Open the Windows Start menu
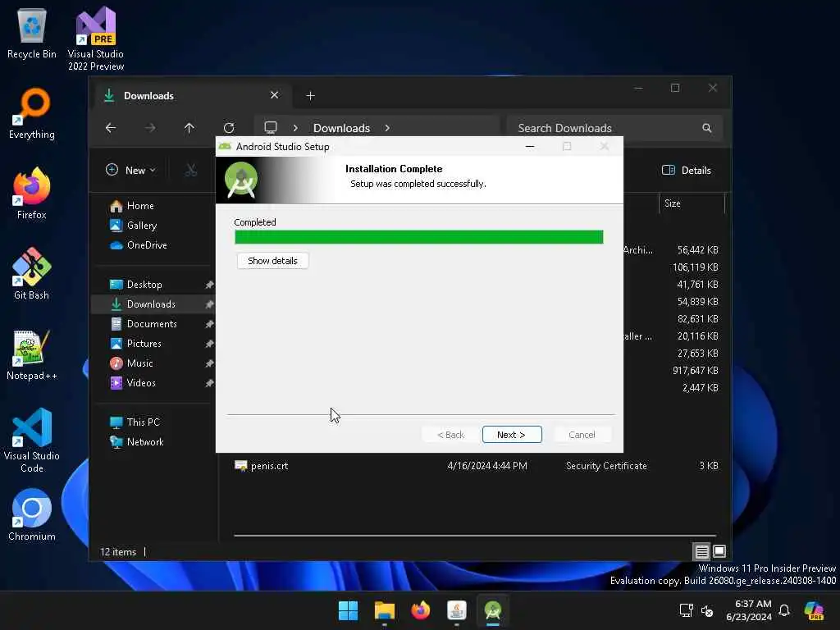 (348, 610)
